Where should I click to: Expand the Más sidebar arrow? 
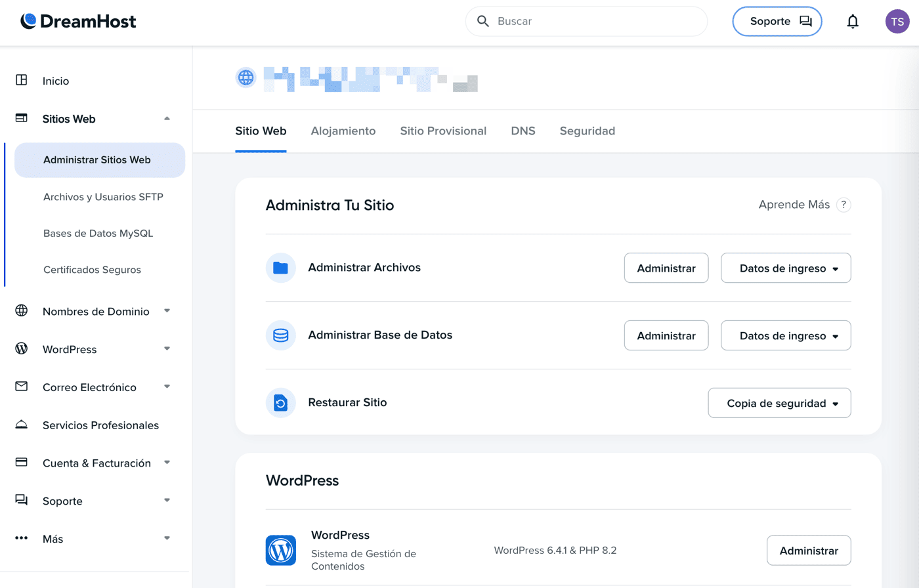click(x=167, y=539)
